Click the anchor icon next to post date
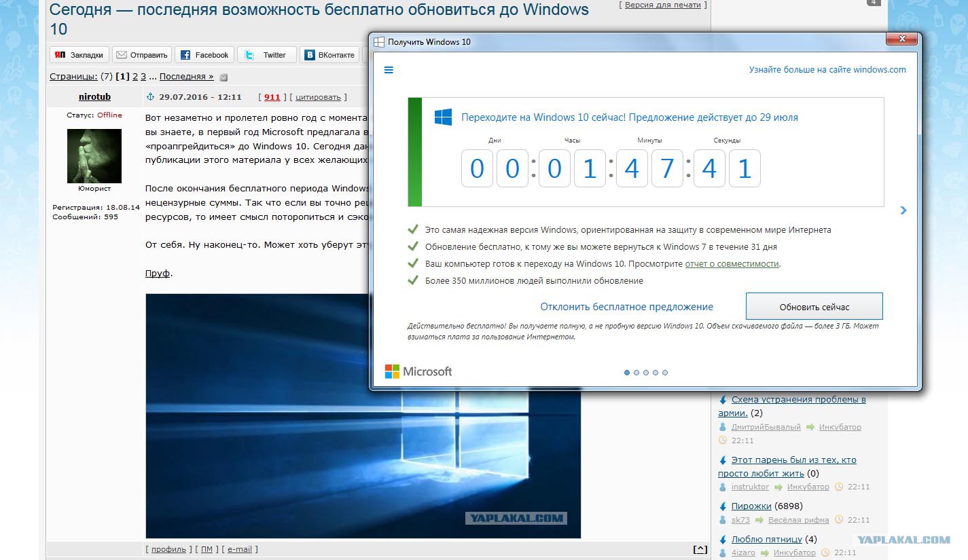968x560 pixels. coord(151,97)
